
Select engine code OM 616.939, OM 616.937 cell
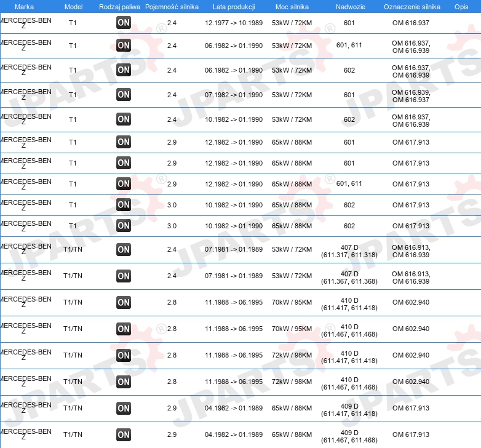[411, 96]
